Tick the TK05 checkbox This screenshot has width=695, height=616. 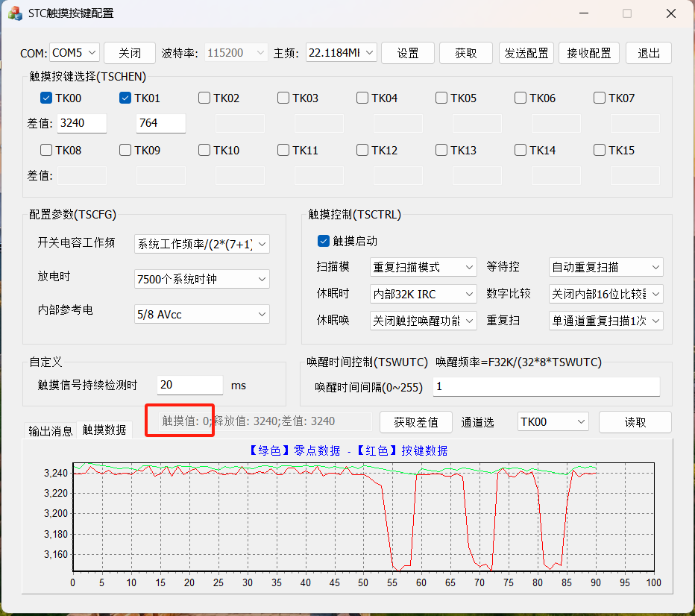441,98
